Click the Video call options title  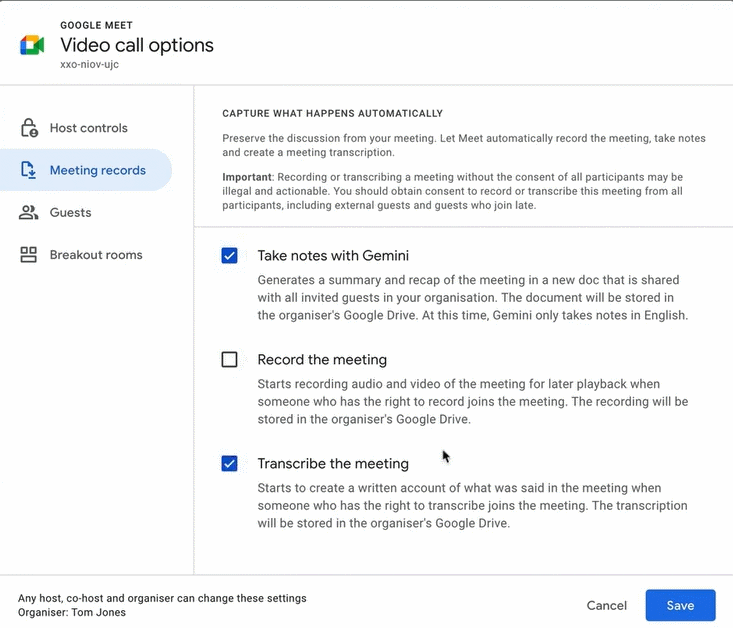coord(137,45)
